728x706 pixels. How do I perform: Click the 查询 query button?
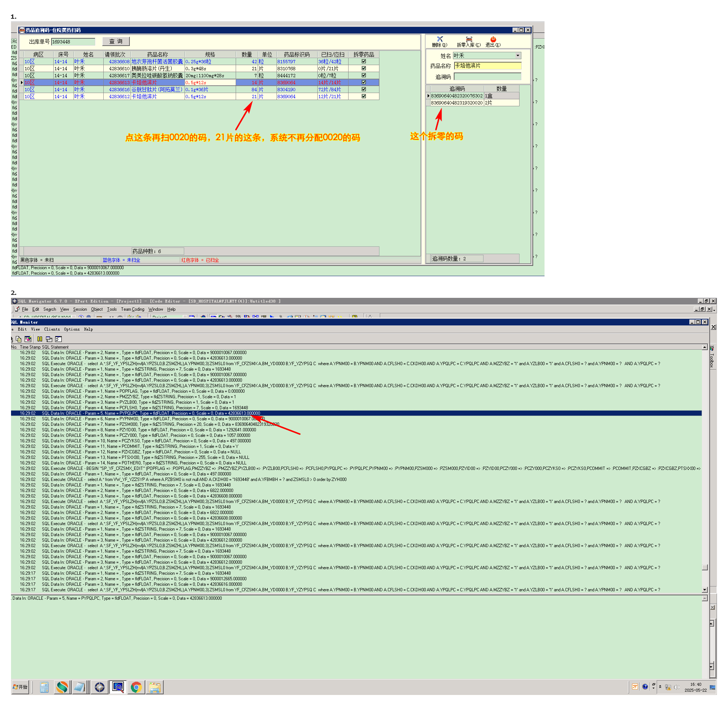116,42
